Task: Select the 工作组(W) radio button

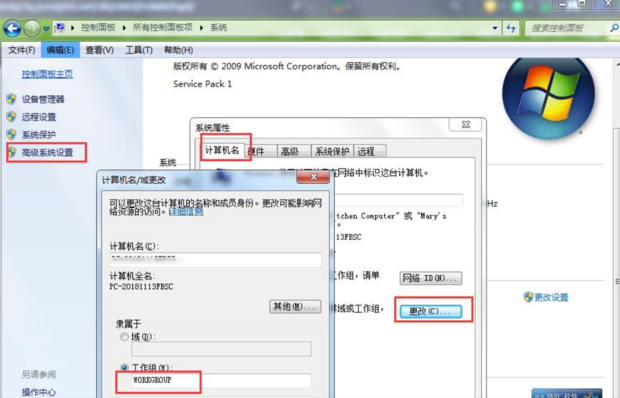Action: pos(125,368)
